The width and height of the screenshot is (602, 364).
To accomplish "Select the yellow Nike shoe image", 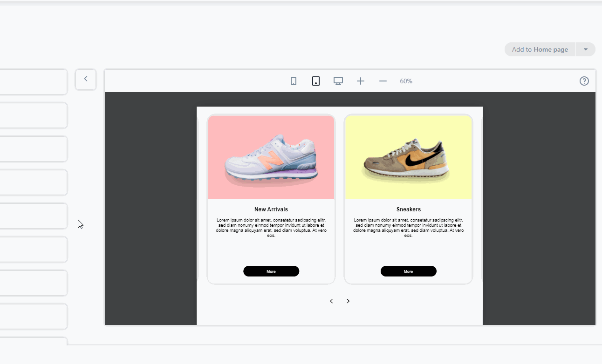I will [x=409, y=157].
